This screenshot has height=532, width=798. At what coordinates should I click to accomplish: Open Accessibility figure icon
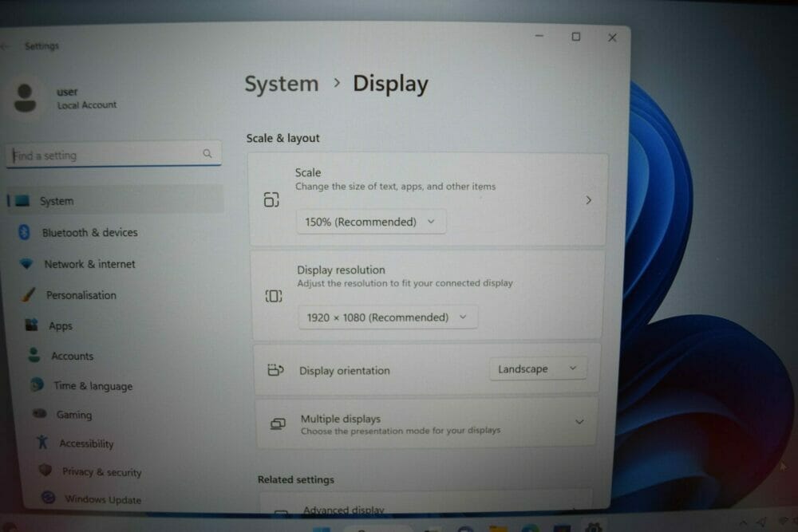point(42,442)
